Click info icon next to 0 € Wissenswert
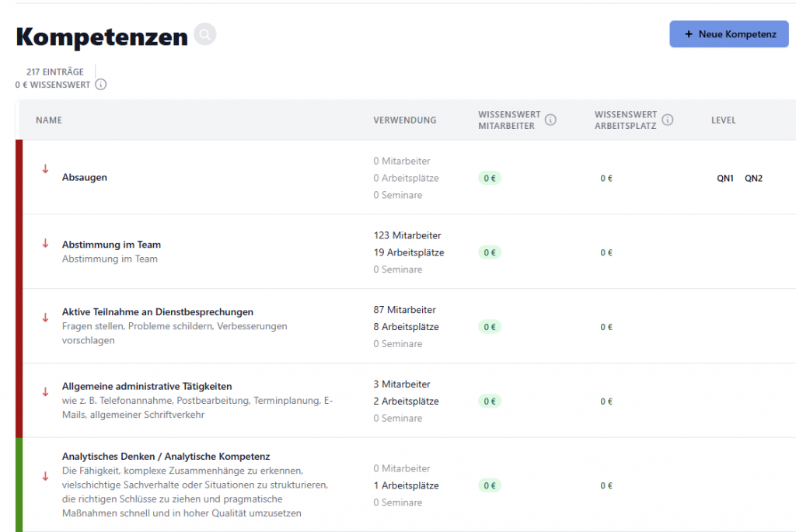The width and height of the screenshot is (796, 532). pyautogui.click(x=101, y=85)
